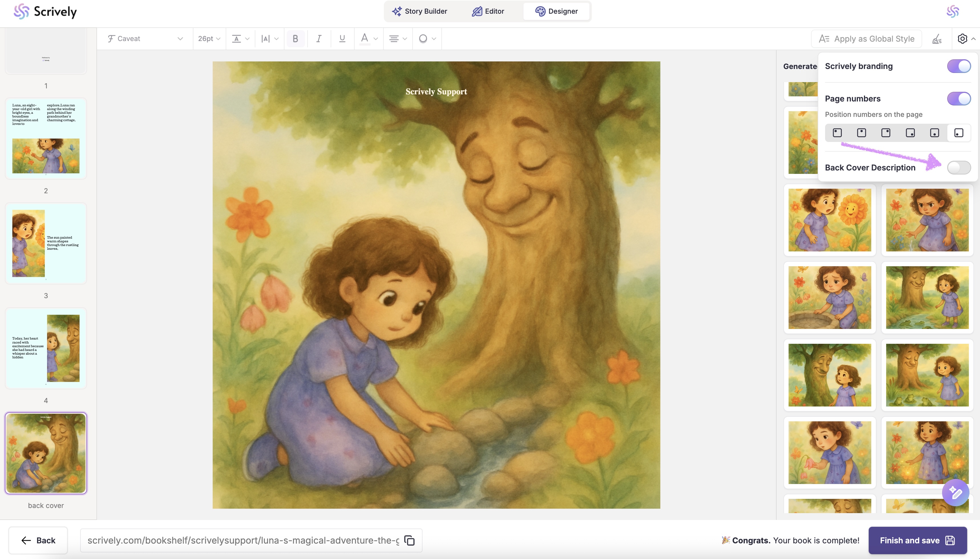Toggle bold formatting
The width and height of the screenshot is (980, 559).
pos(295,39)
